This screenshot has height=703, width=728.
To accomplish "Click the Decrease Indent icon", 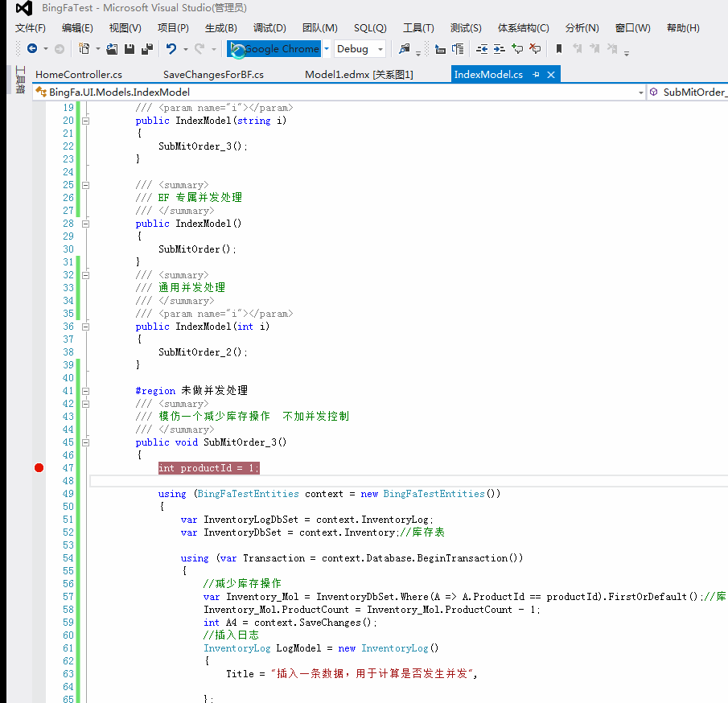I will coord(482,49).
